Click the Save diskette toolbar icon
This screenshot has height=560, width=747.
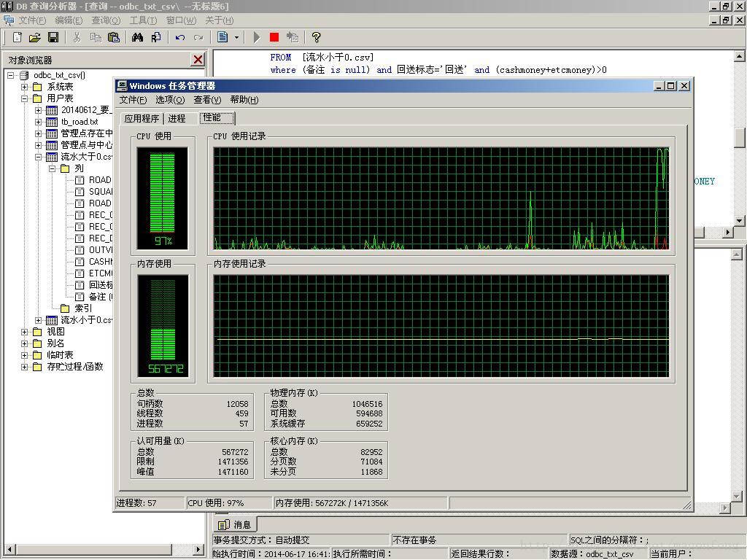(53, 37)
